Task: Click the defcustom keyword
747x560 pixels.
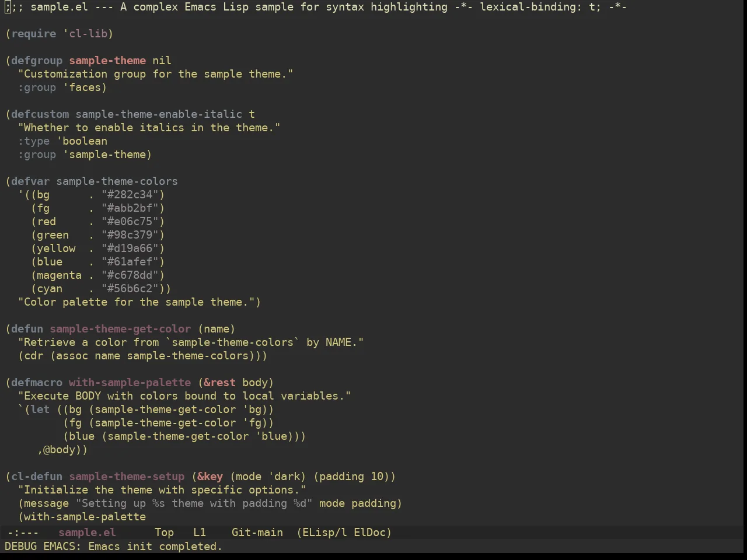Action: point(40,114)
